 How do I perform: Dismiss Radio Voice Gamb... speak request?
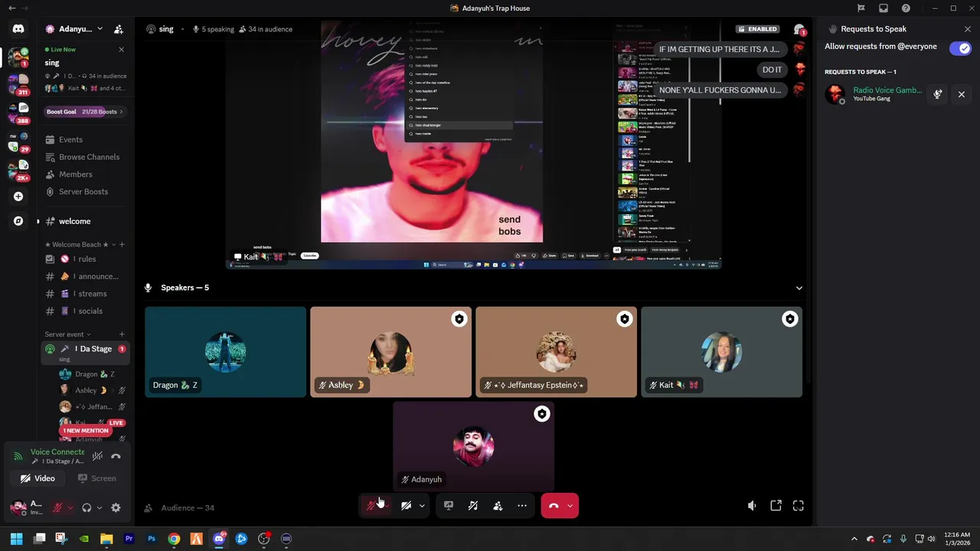[x=962, y=94]
